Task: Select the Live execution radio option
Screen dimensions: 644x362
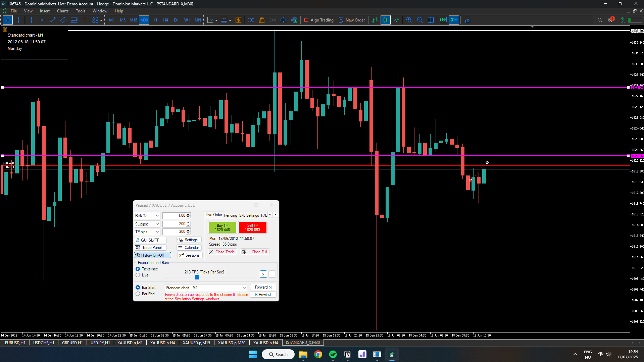Action: (x=138, y=275)
